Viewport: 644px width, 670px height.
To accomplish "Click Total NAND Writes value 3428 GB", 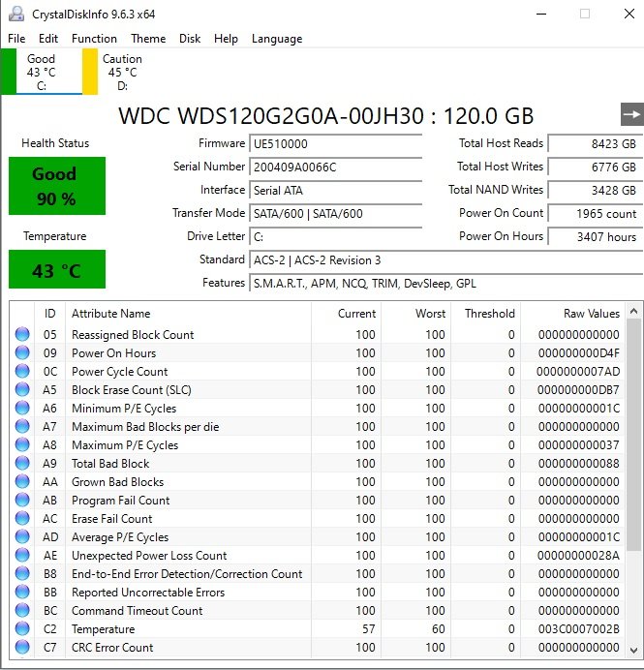I will pyautogui.click(x=596, y=190).
